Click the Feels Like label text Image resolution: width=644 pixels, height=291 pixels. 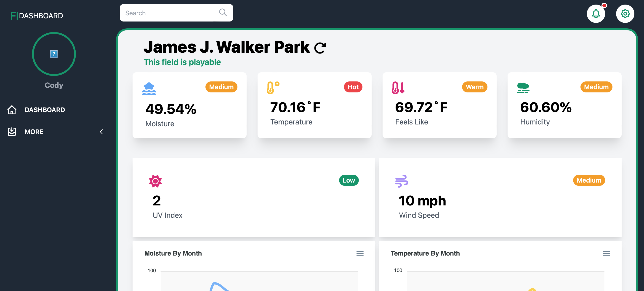(412, 122)
